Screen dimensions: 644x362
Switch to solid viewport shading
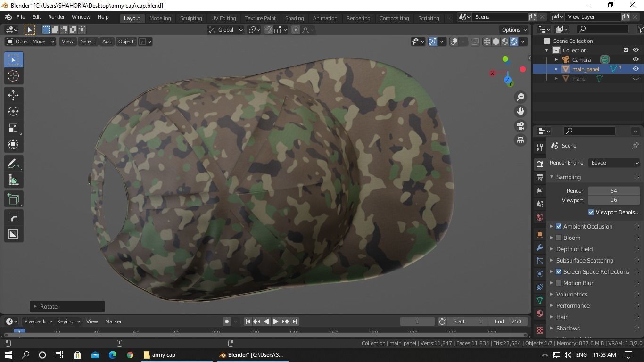pos(496,41)
